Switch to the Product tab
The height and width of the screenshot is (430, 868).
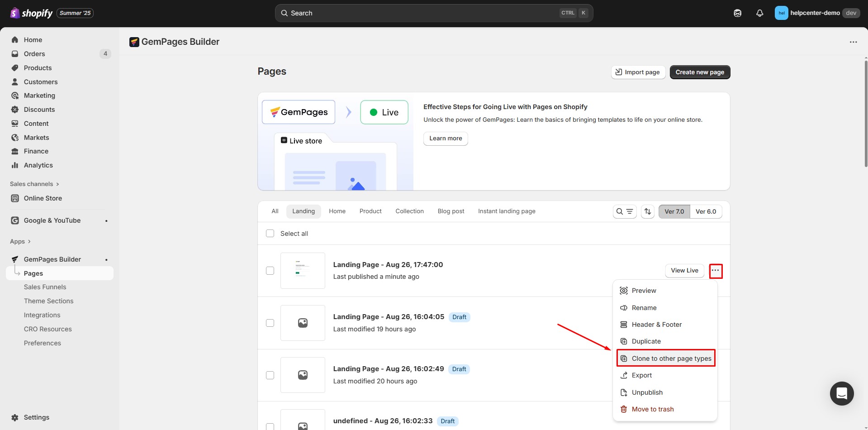(x=370, y=211)
